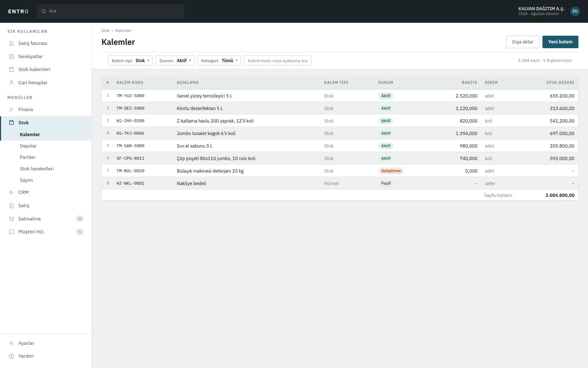The image size is (588, 368).
Task: Click item code KG-ZHV-0200
Action: [x=130, y=121]
